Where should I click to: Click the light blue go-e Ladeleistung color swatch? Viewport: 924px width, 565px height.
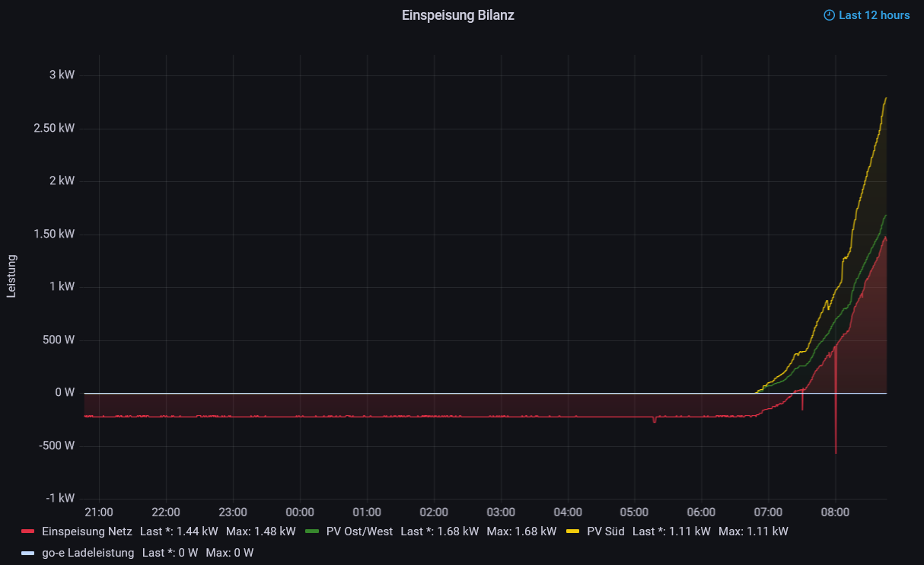[28, 553]
